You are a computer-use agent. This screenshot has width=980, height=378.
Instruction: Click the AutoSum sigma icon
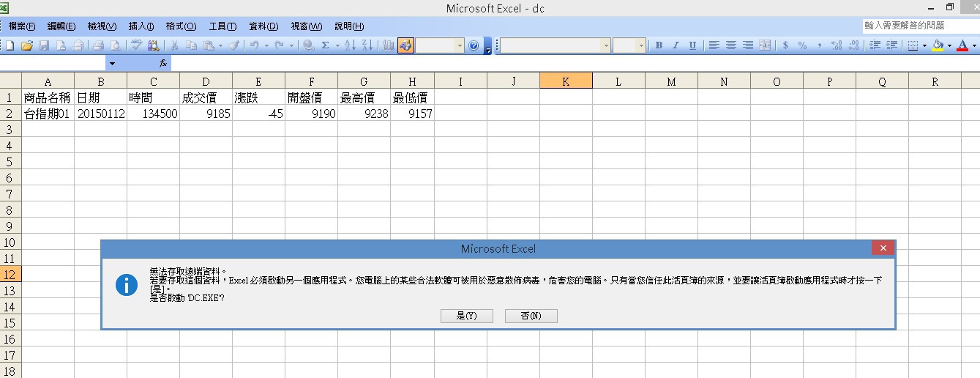(325, 45)
